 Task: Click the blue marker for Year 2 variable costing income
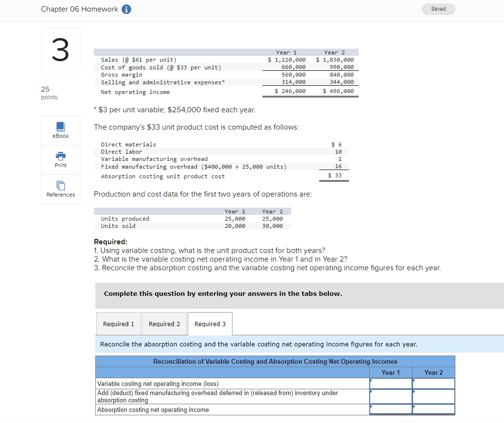click(414, 380)
